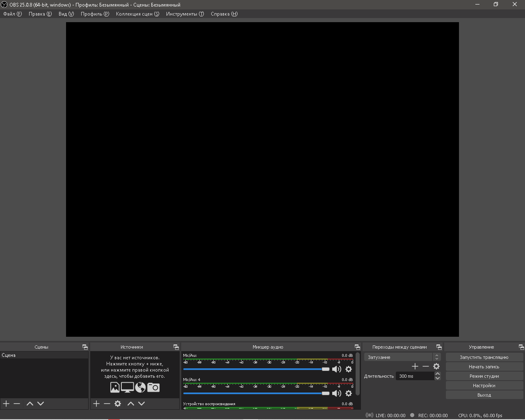Open Mic/Aux 4 audio settings gear
The width and height of the screenshot is (525, 420).
(x=349, y=393)
